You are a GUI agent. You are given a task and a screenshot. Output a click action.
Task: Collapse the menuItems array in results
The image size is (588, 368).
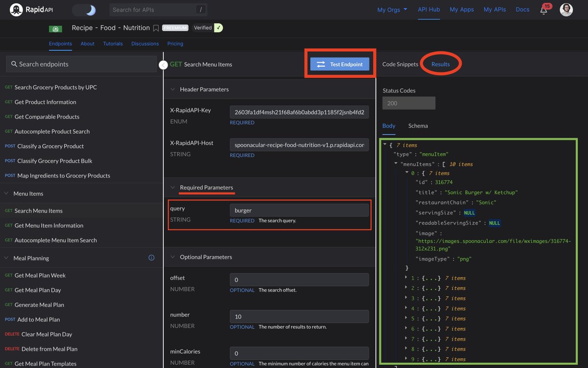(x=396, y=163)
